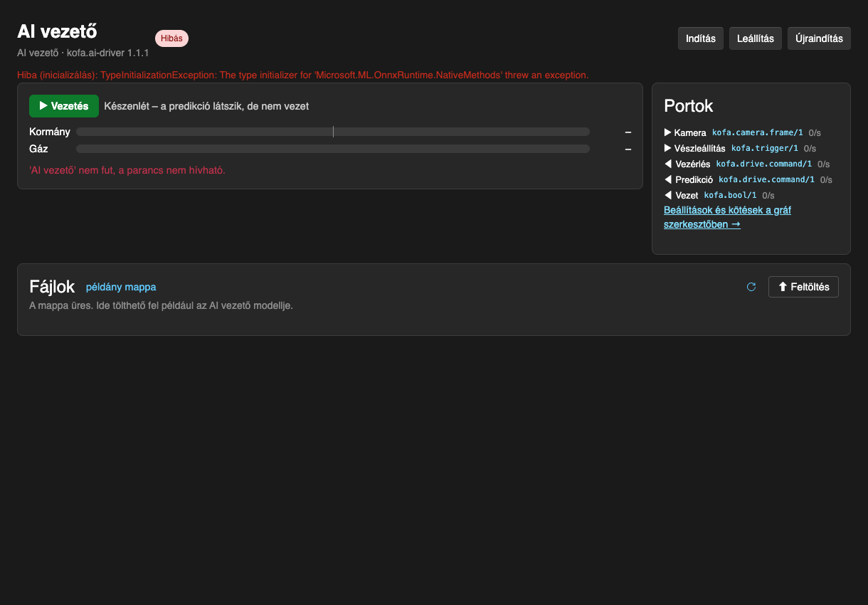This screenshot has height=605, width=868.
Task: Click the Vészleállítás port name
Action: 700,148
